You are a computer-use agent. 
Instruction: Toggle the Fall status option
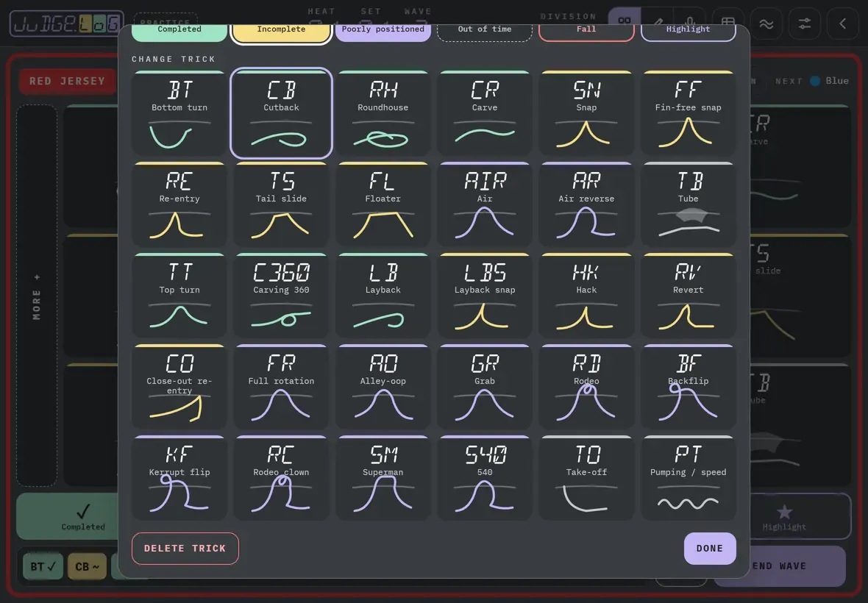[x=586, y=32]
